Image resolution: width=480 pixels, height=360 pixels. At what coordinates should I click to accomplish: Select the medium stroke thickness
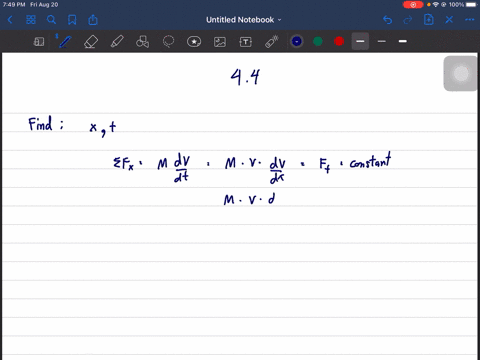(360, 41)
